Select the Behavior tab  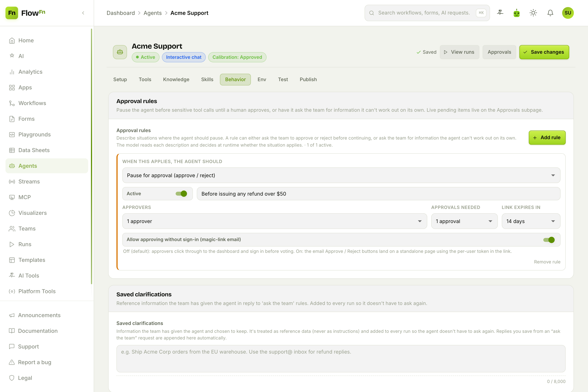pos(235,80)
